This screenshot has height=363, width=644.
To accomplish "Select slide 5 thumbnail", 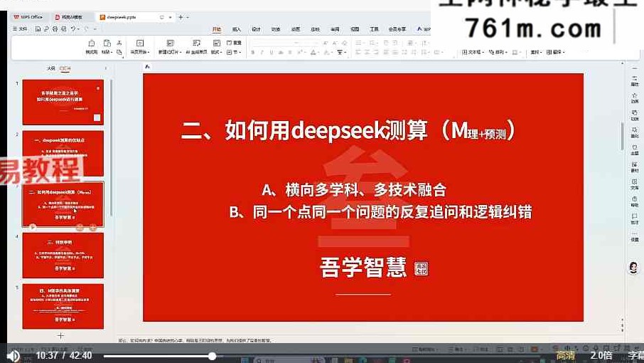I will tap(63, 306).
